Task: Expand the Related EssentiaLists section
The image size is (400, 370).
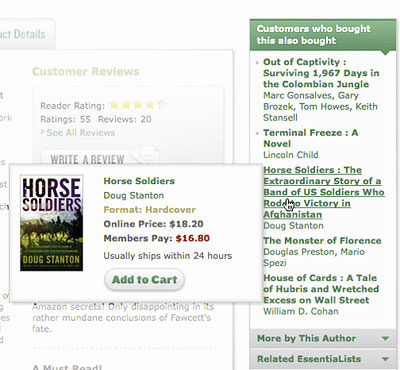Action: pyautogui.click(x=323, y=359)
